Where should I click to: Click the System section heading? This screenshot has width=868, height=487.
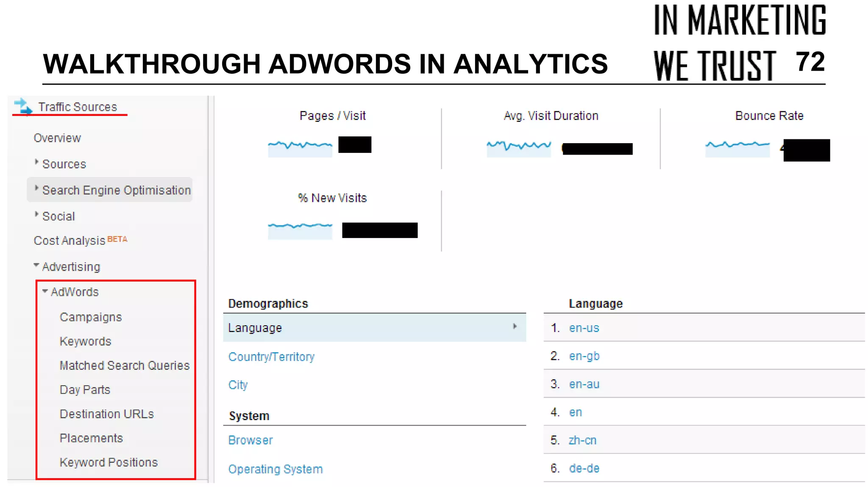click(x=249, y=416)
